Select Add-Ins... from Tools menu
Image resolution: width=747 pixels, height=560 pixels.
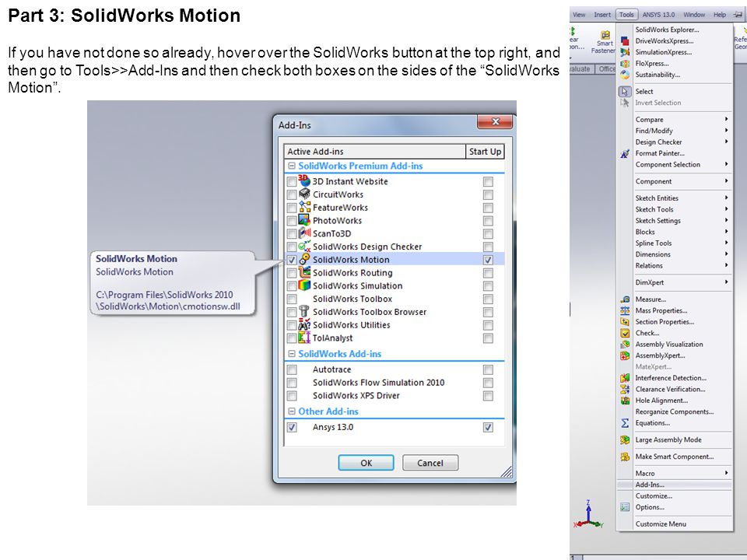pyautogui.click(x=675, y=485)
